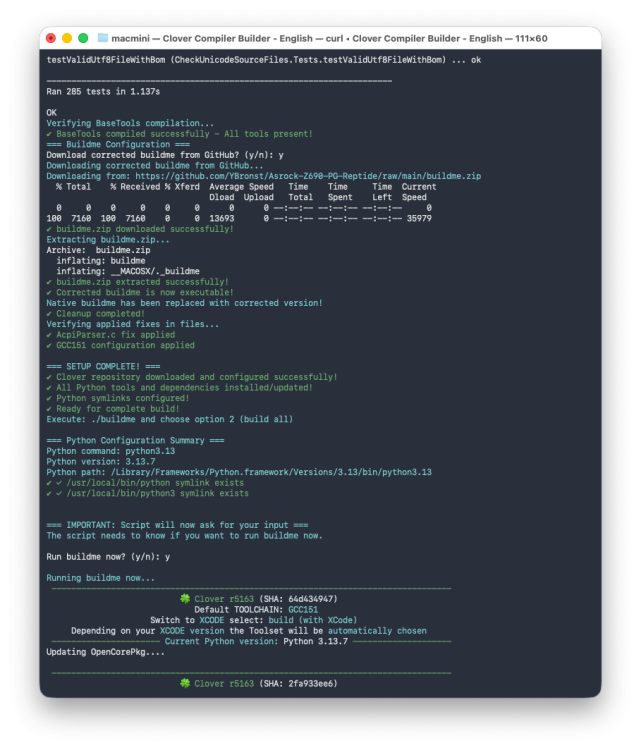Click 'Current Python version: Python 3.13.7' line

256,641
